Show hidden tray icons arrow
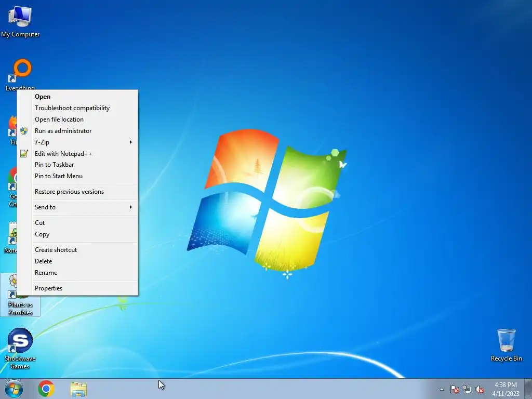 click(x=442, y=389)
